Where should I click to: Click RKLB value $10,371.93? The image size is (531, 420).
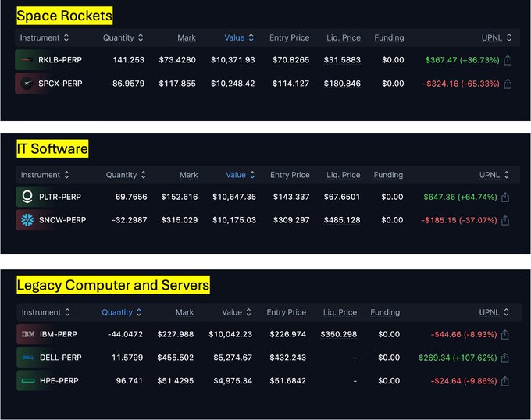click(233, 60)
